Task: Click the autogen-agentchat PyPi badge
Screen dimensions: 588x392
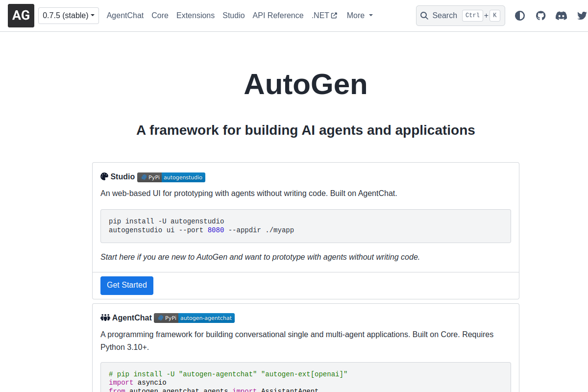Action: point(194,318)
